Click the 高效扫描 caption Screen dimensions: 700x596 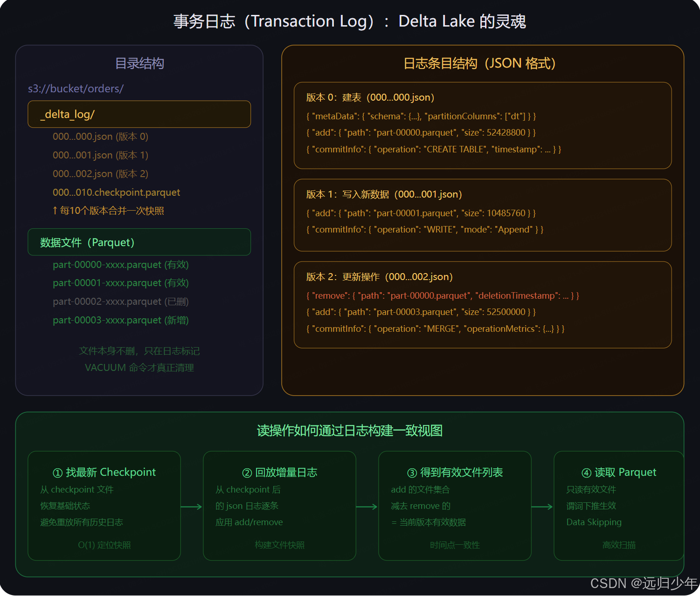tap(619, 545)
